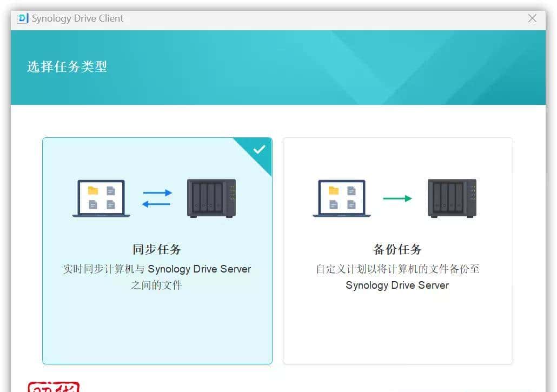The image size is (557, 392).
Task: Click the NAS server icon in the 备份任务 card
Action: [x=452, y=198]
